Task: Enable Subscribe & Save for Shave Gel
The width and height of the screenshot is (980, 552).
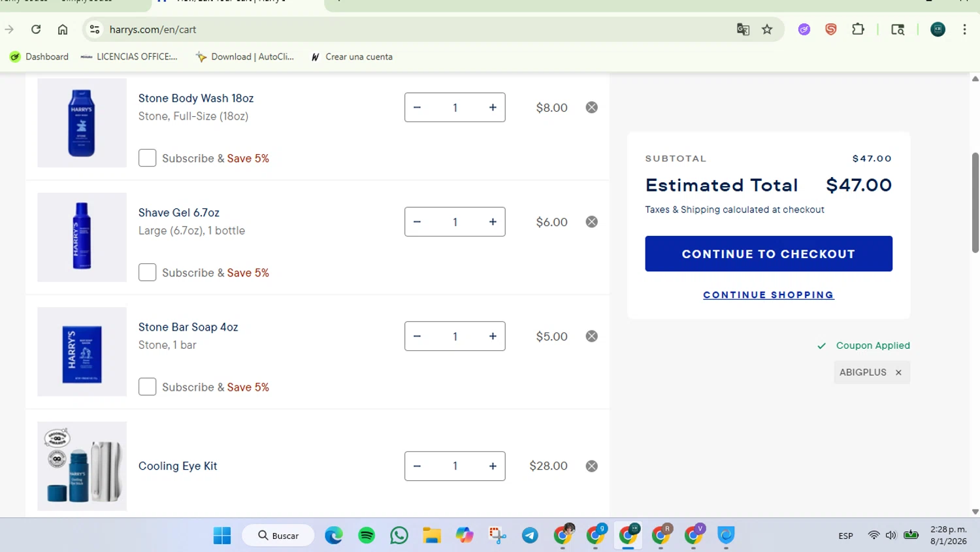Action: tap(147, 272)
